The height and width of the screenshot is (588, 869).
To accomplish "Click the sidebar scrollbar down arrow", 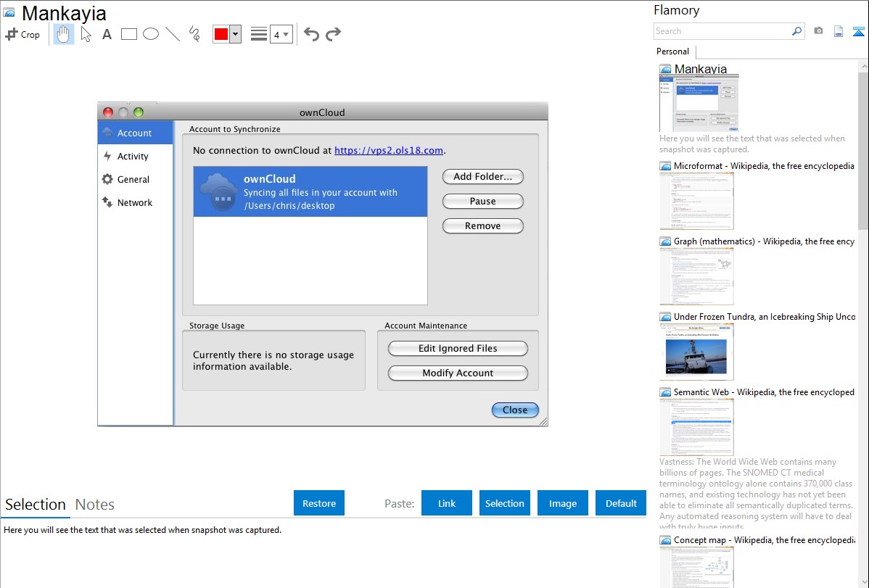I will (863, 581).
